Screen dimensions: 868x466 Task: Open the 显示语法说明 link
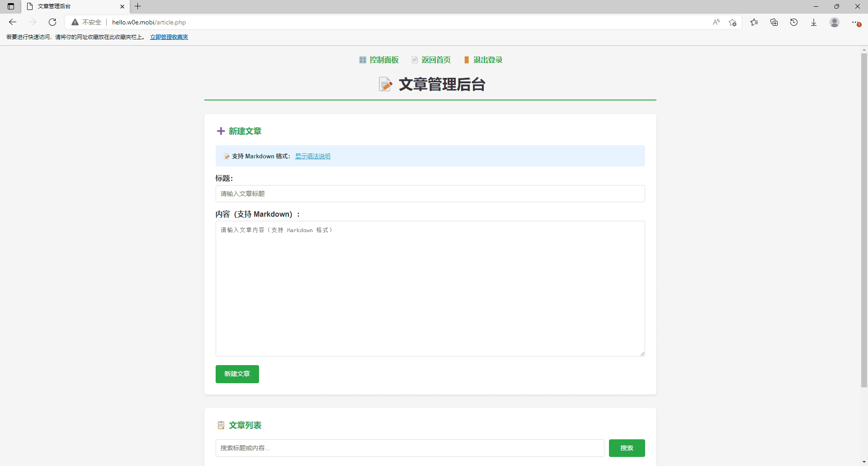(313, 156)
